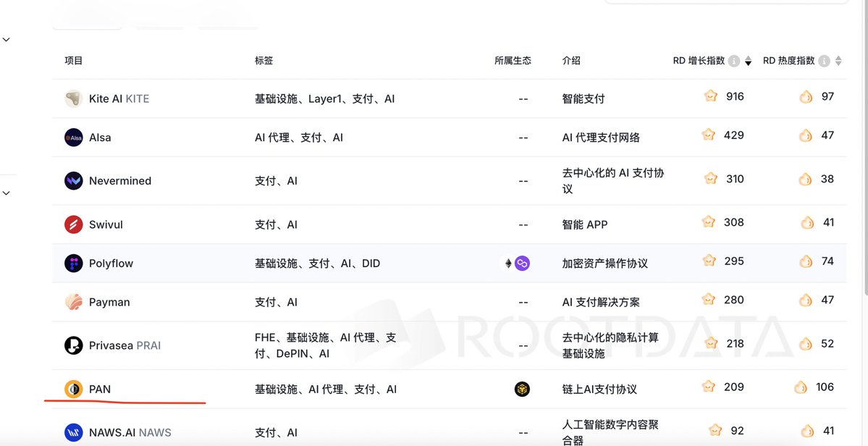
Task: Click the Ethereum ecosystem icon in Polyflow row
Action: [x=508, y=263]
